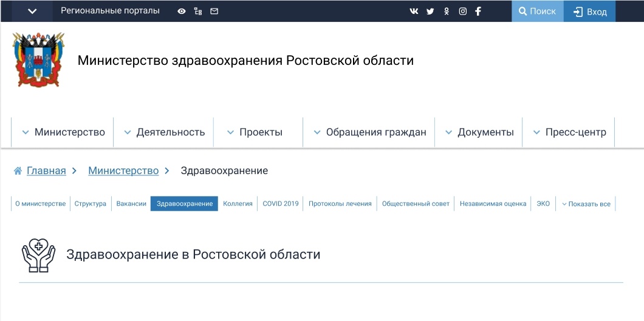
Task: Click the VK social network icon
Action: pos(414,11)
